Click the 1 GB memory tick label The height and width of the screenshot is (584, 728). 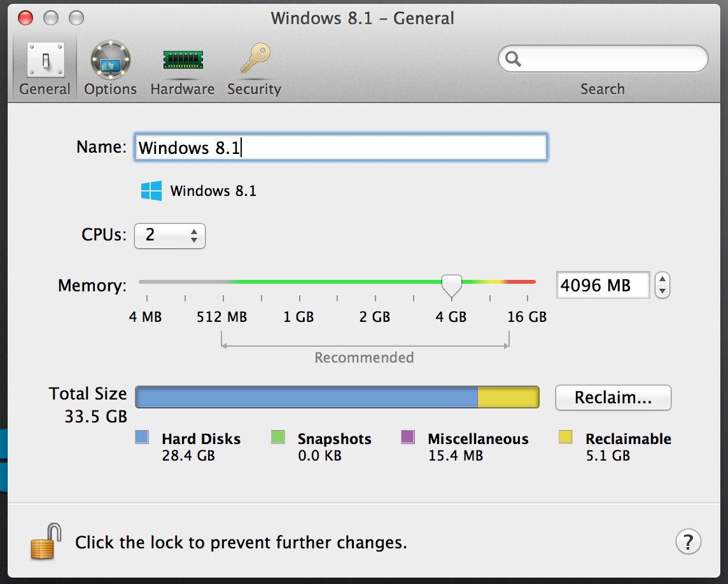pos(298,317)
